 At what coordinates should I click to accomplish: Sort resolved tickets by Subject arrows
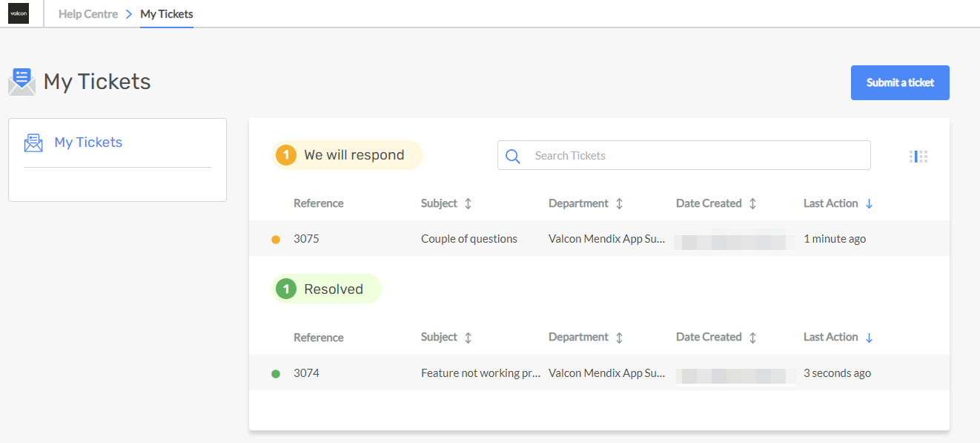[468, 338]
